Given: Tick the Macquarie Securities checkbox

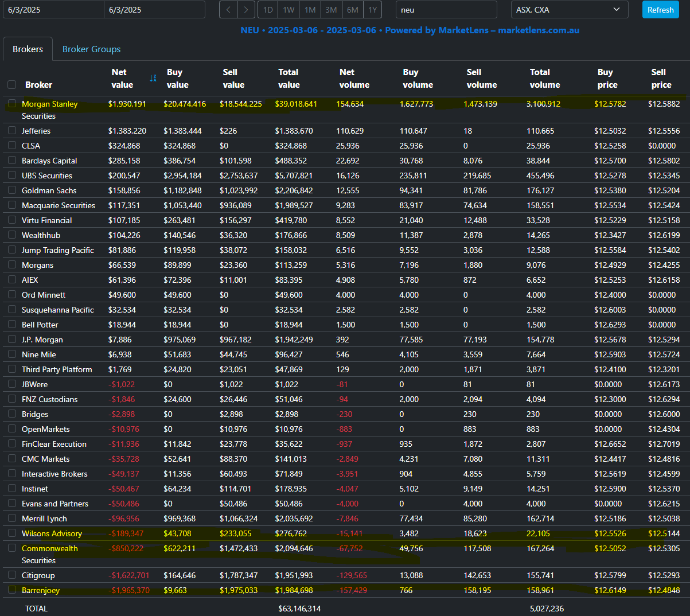Looking at the screenshot, I should [x=12, y=205].
